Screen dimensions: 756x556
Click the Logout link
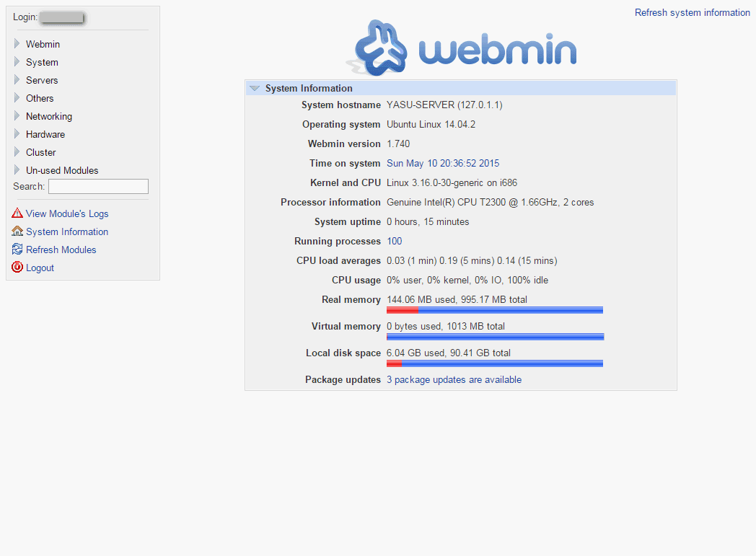tap(40, 268)
